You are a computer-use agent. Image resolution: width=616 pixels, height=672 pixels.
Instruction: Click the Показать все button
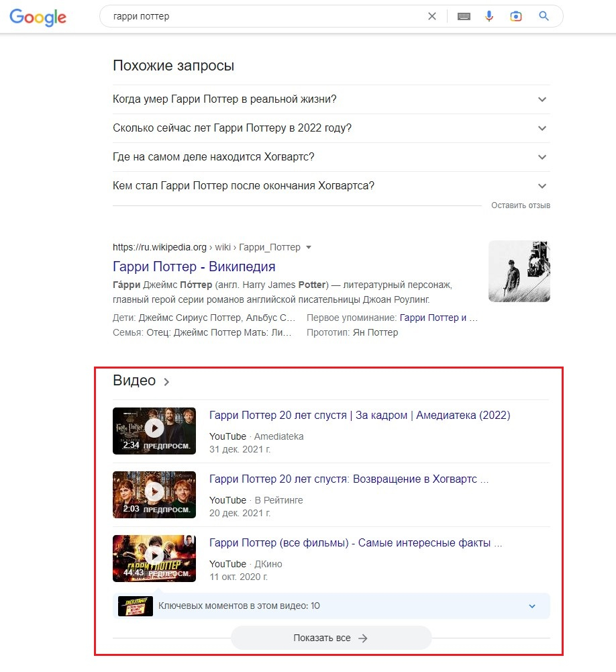tap(331, 638)
